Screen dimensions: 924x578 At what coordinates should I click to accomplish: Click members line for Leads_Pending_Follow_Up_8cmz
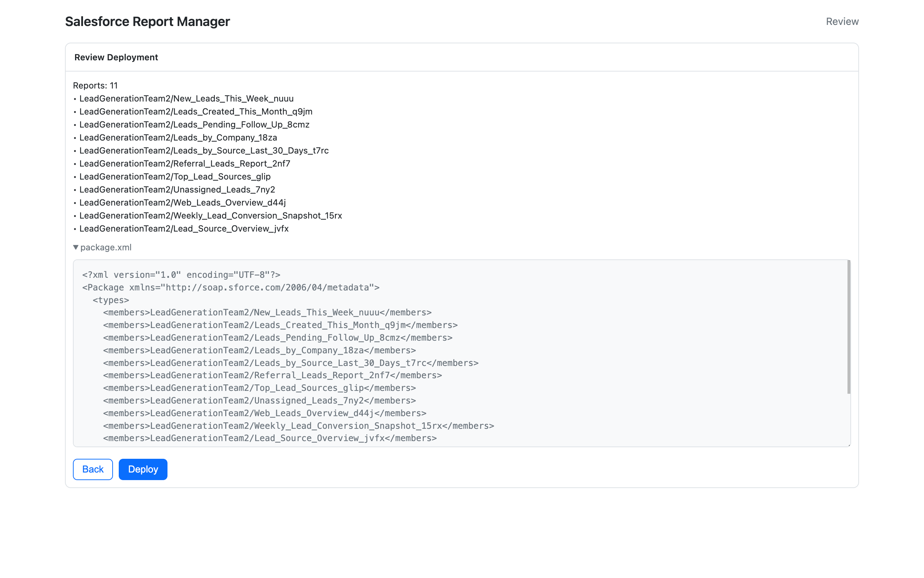point(278,338)
